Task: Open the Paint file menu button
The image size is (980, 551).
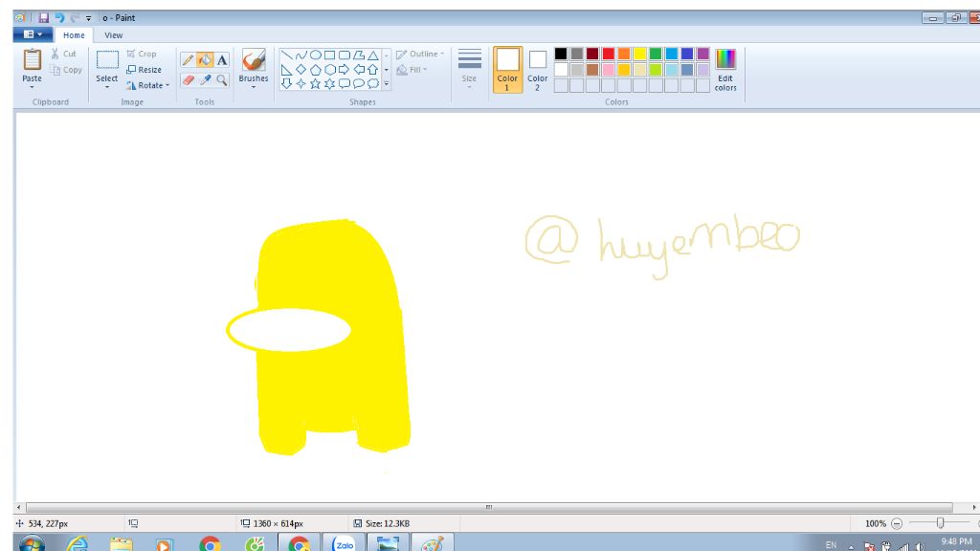Action: click(x=33, y=34)
